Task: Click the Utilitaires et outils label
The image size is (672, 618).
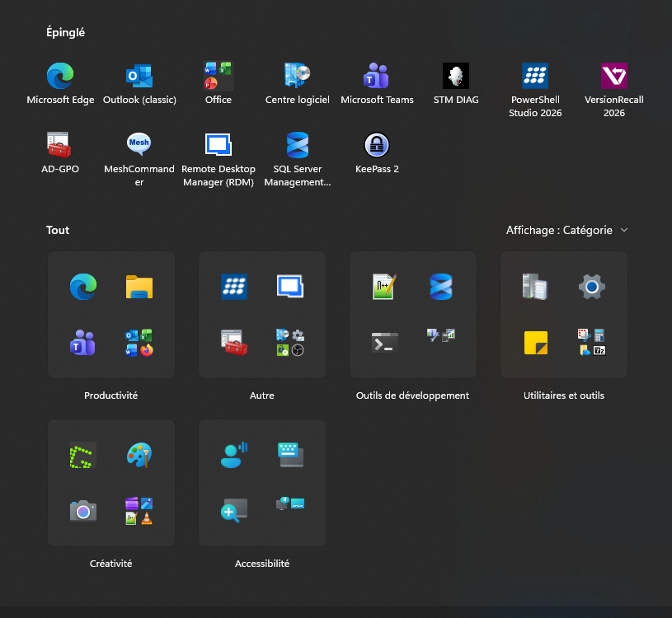Action: click(564, 396)
